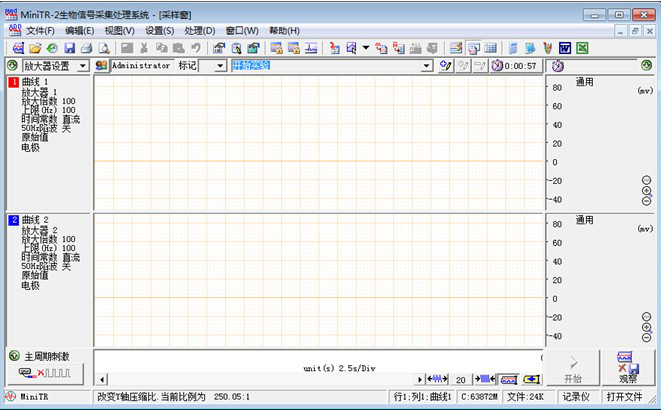Click the print preview magnifier icon

103,48
